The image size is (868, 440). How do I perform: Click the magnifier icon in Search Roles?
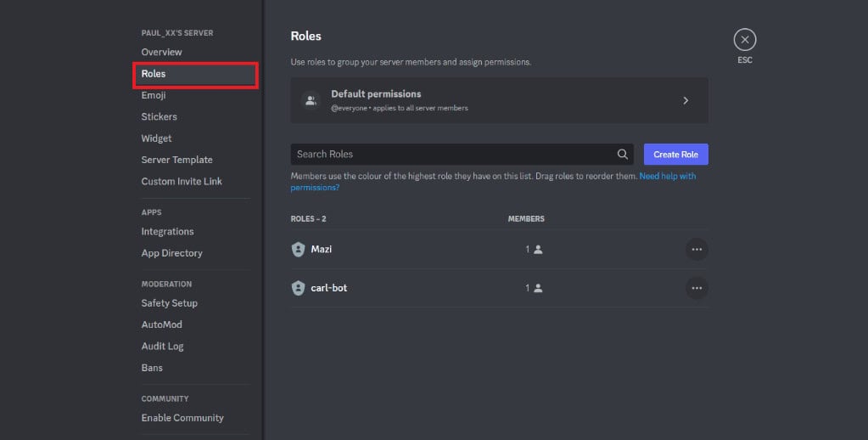click(x=622, y=154)
